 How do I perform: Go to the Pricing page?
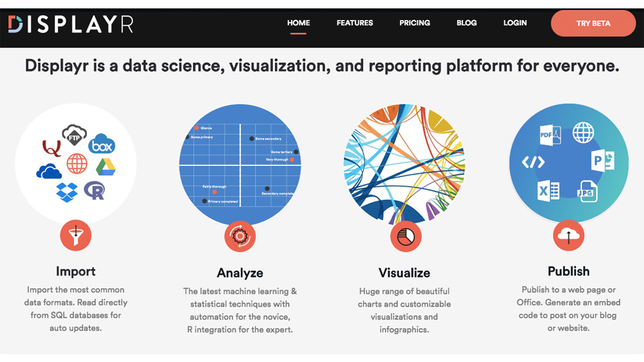(x=415, y=23)
